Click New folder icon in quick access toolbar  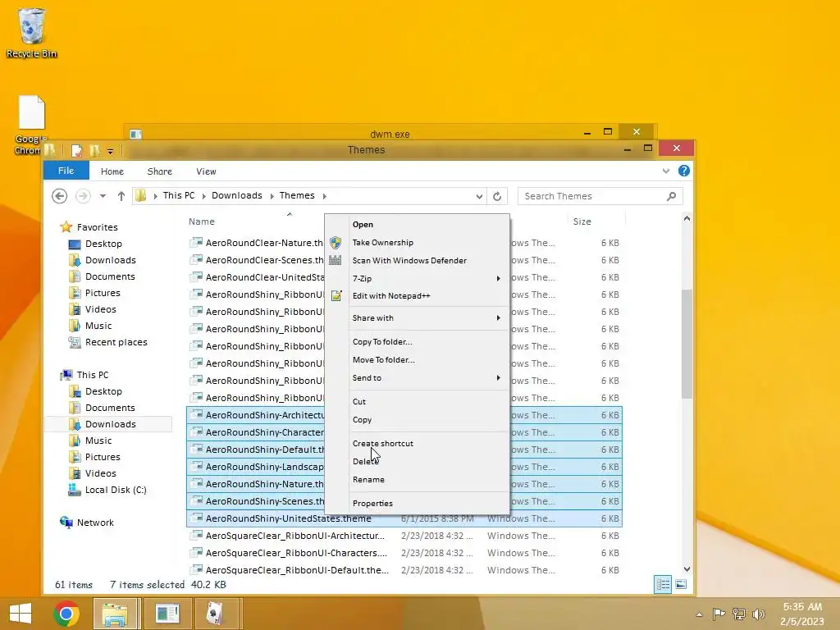94,151
